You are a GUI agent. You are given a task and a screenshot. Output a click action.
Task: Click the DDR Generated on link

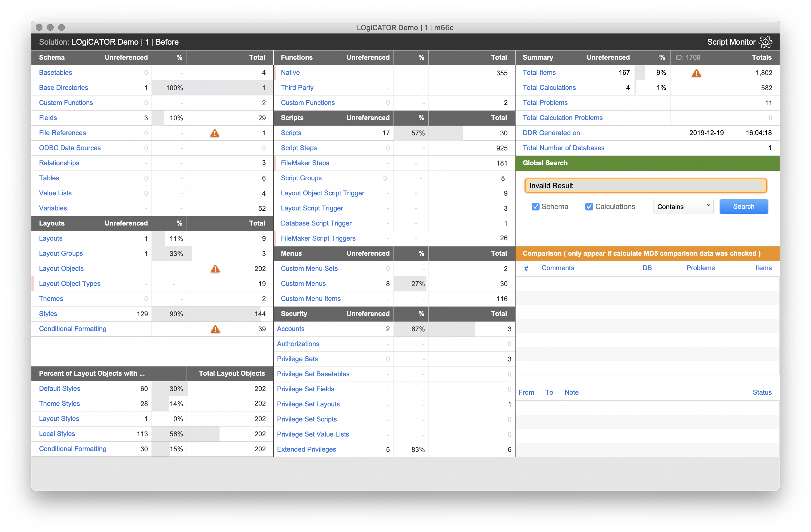pyautogui.click(x=551, y=133)
